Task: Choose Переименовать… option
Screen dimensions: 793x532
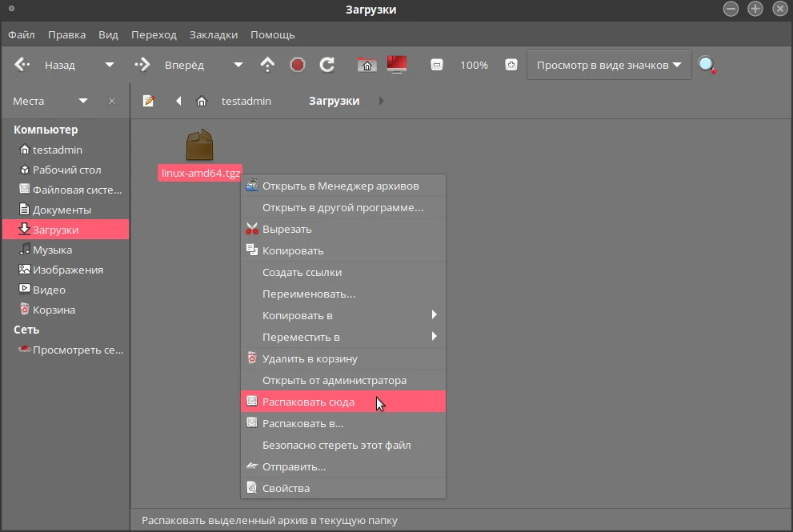Action: click(343, 294)
